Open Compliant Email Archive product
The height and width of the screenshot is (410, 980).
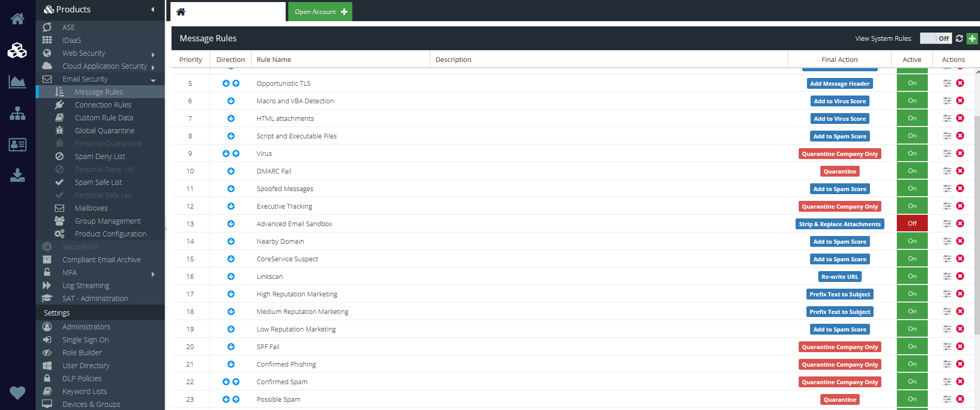[x=100, y=260]
